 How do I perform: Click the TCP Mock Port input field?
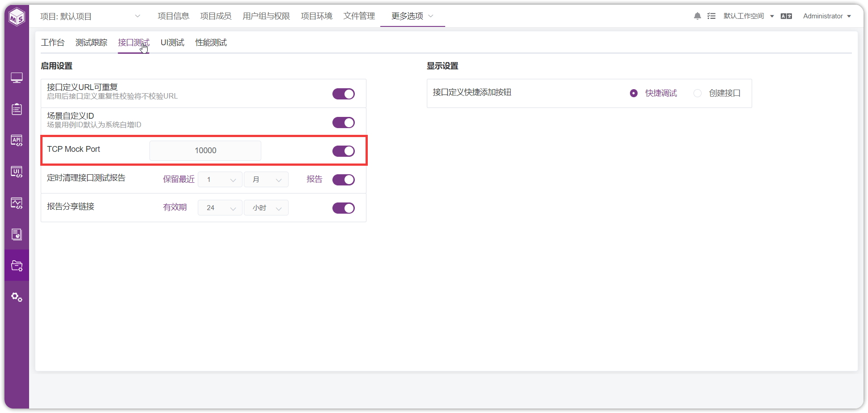tap(205, 151)
